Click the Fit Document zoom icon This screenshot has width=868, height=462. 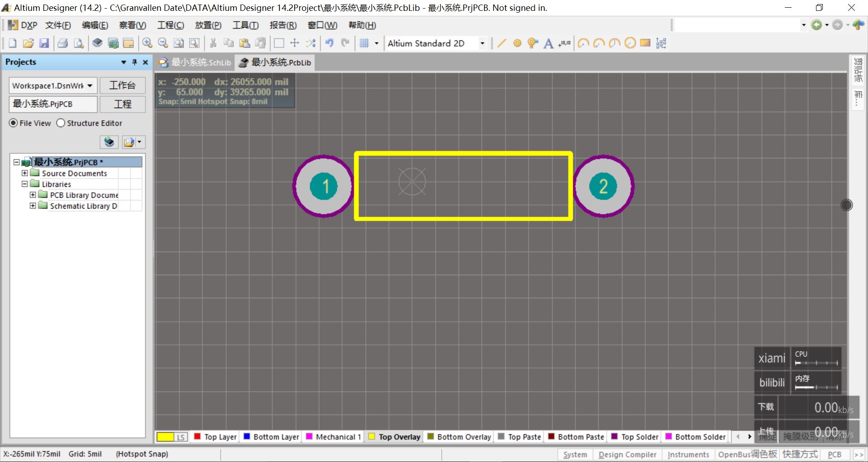(179, 43)
